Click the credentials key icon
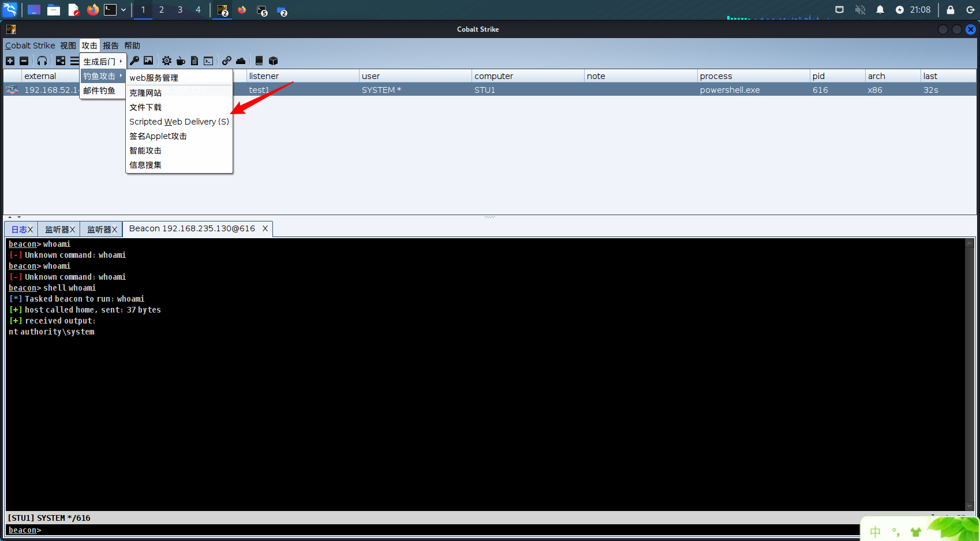Viewport: 980px width, 541px height. pyautogui.click(x=134, y=61)
